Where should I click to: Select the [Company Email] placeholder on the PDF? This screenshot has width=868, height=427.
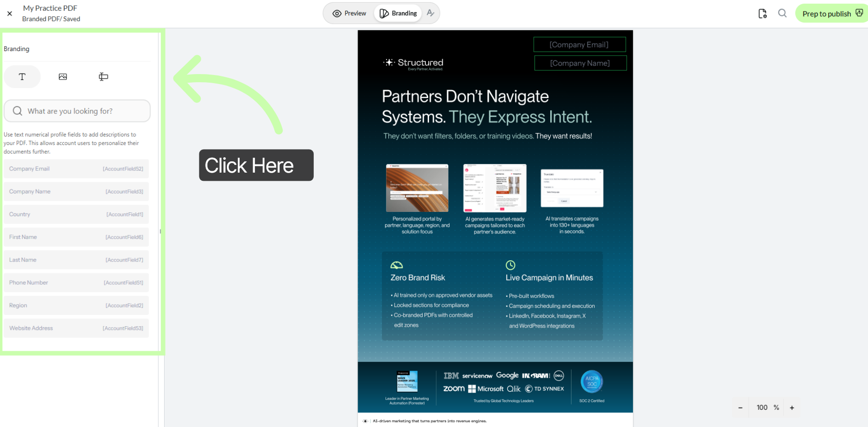click(x=580, y=45)
